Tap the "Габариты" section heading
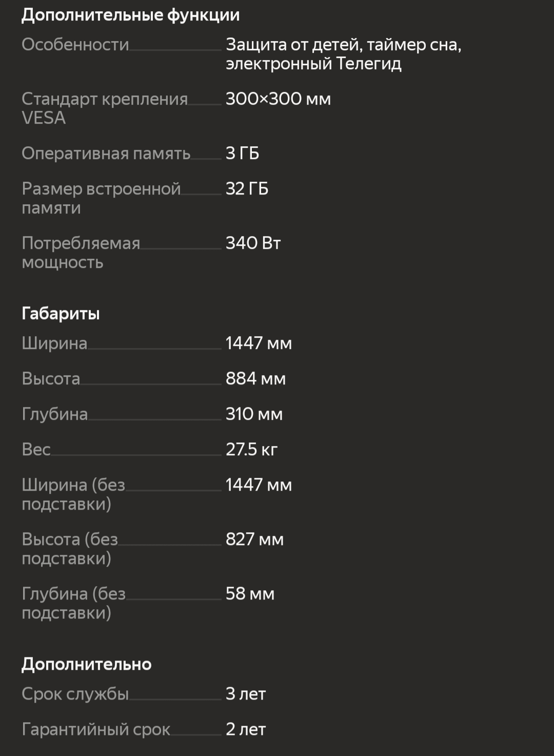 (x=61, y=313)
